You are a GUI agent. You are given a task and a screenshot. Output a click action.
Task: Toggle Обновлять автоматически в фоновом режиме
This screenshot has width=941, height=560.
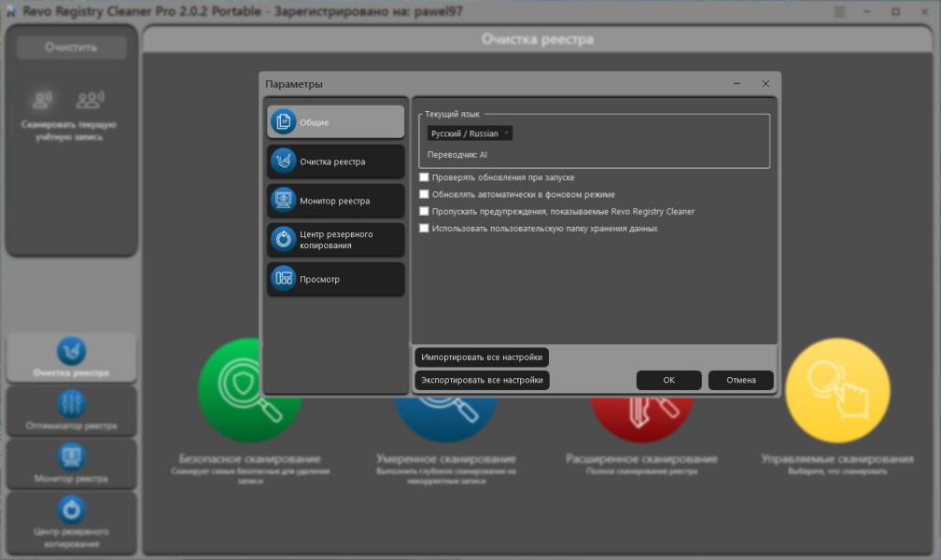click(425, 194)
